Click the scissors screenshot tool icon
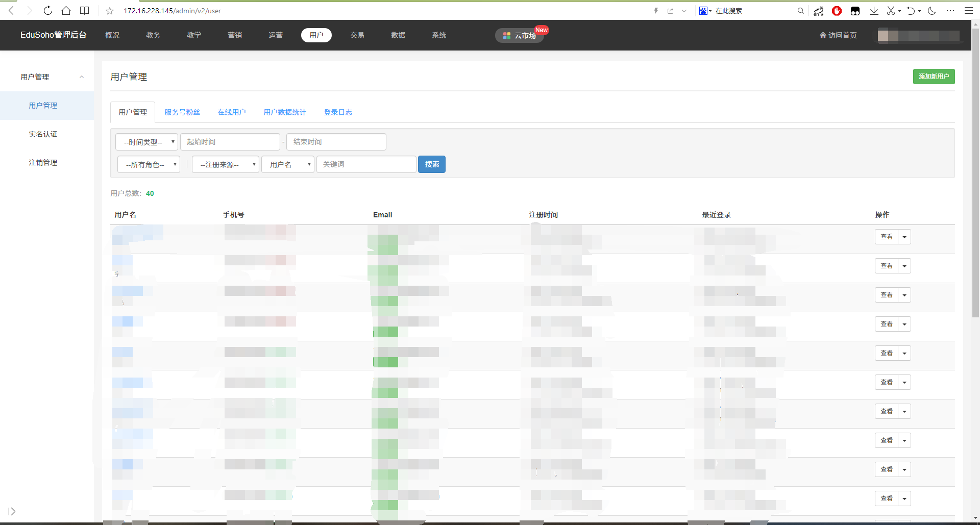This screenshot has height=525, width=980. coord(891,11)
